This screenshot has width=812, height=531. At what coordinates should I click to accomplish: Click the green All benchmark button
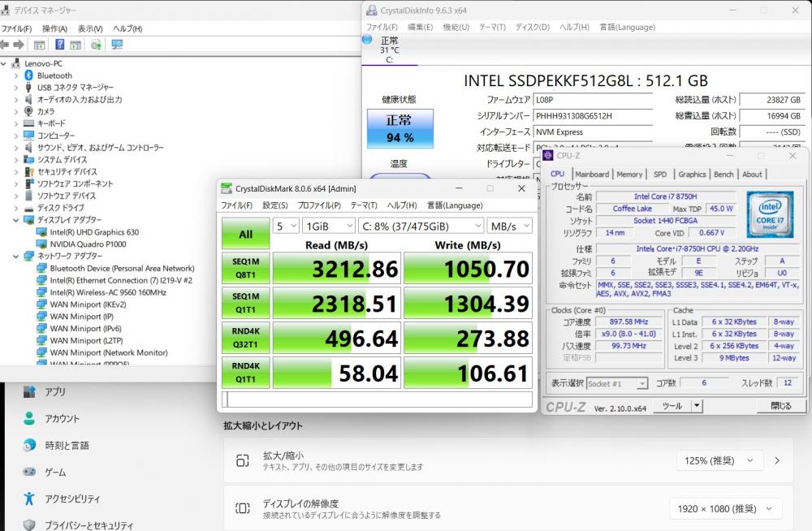click(x=245, y=234)
